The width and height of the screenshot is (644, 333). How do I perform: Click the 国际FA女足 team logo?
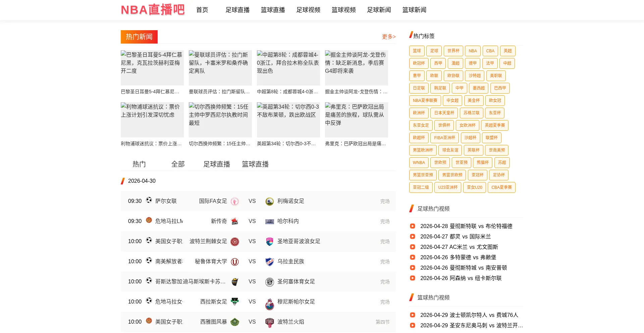[x=235, y=201]
